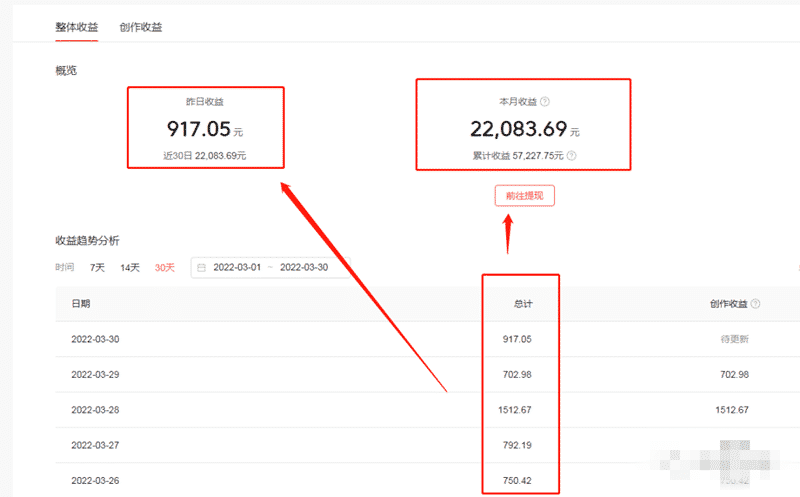
Task: Click the 本月收益 22,083.69 amount
Action: 518,129
